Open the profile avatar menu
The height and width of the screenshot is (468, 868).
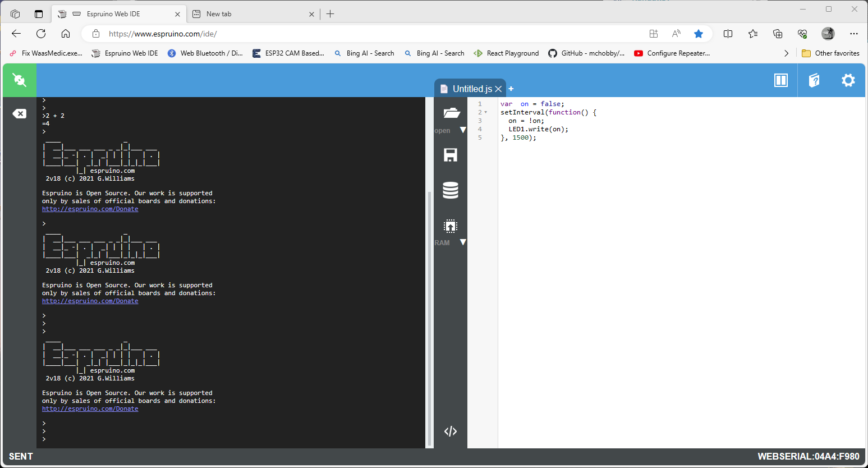point(828,34)
